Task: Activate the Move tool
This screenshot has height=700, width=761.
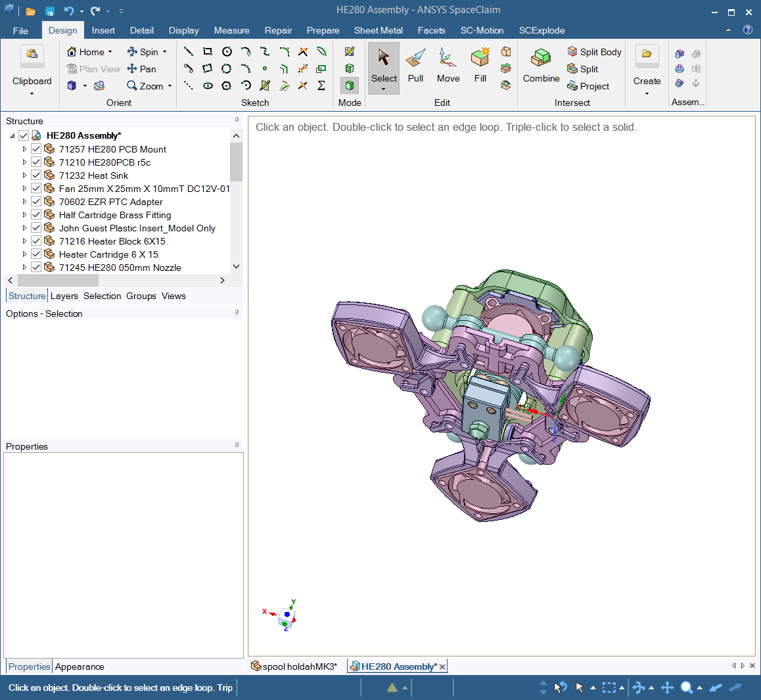Action: pyautogui.click(x=448, y=66)
